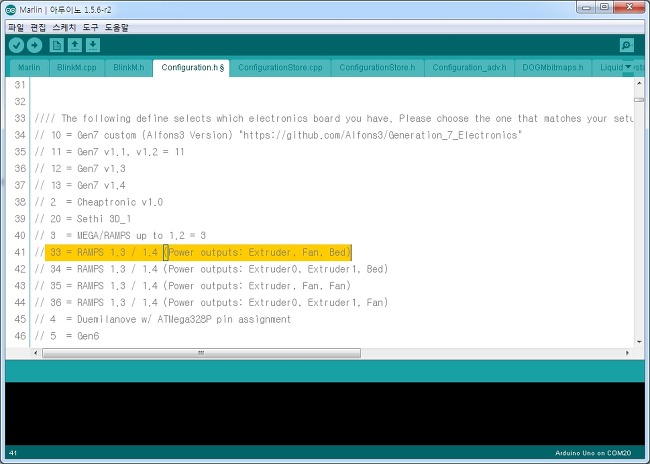Click line '34 = RAMPS' Extruder0, Extruder1, Bed
The width and height of the screenshot is (650, 464).
point(211,269)
